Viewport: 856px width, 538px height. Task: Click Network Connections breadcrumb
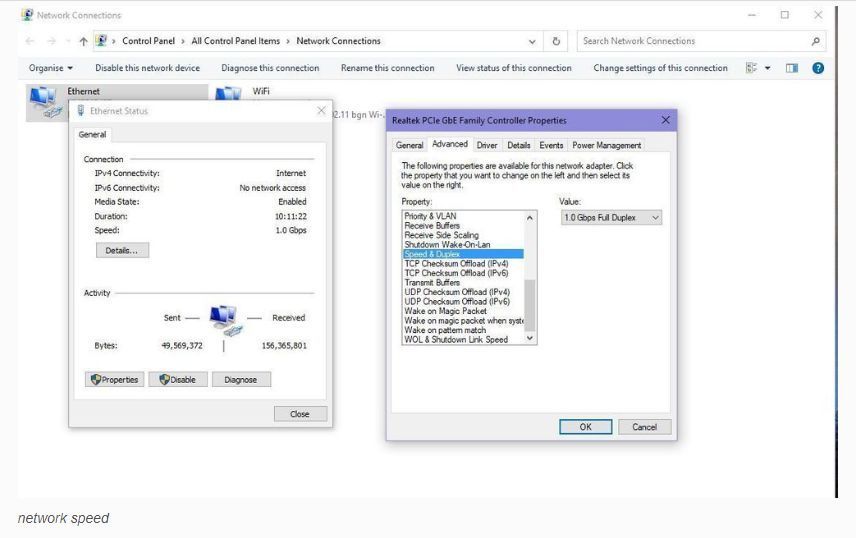[x=338, y=41]
